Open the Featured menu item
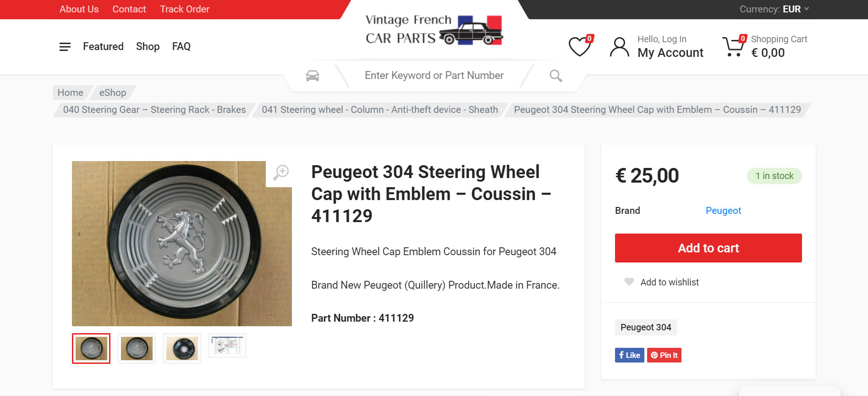The height and width of the screenshot is (396, 868). [x=103, y=46]
